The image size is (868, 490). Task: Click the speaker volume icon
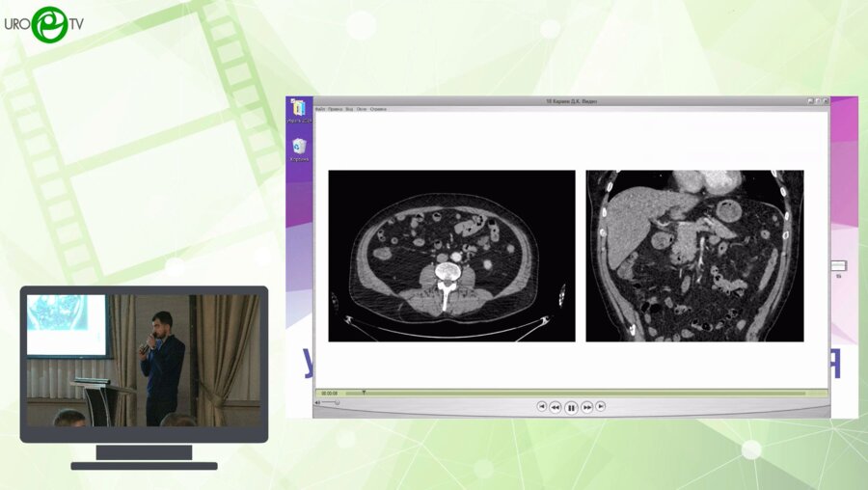[x=318, y=402]
